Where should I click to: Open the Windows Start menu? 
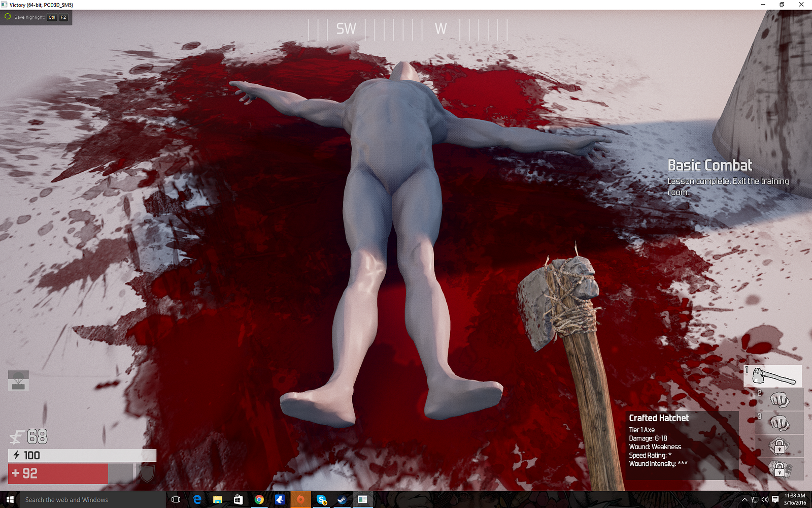(x=10, y=499)
